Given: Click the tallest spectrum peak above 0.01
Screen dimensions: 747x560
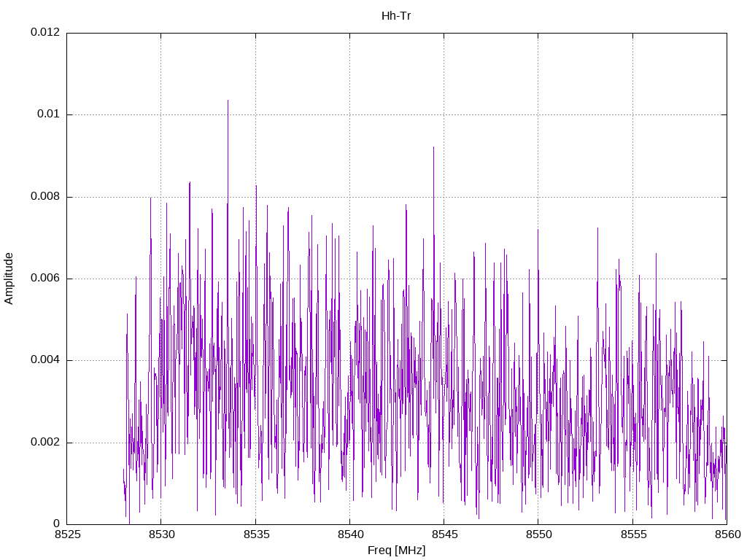Looking at the screenshot, I should click(x=228, y=101).
